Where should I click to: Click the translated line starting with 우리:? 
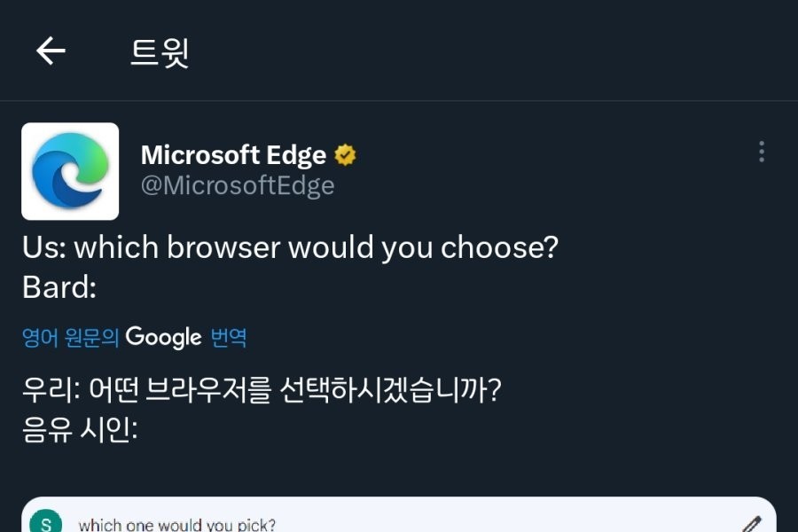262,389
